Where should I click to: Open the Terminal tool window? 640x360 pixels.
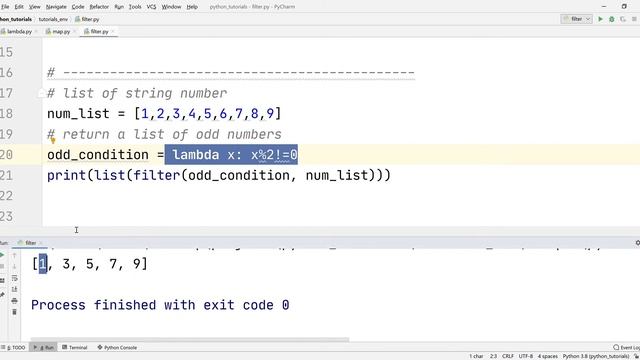(x=75, y=347)
